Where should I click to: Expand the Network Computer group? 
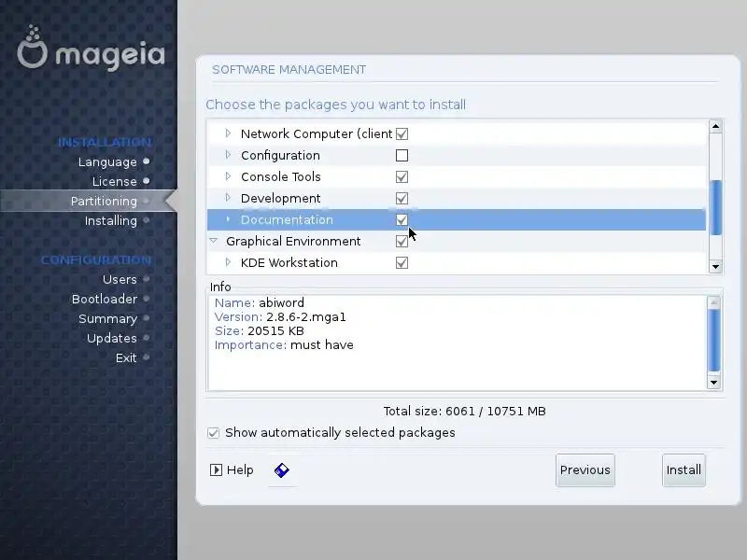point(228,133)
